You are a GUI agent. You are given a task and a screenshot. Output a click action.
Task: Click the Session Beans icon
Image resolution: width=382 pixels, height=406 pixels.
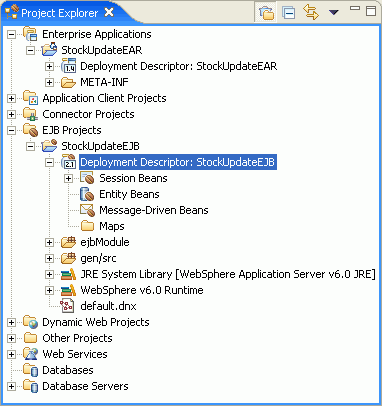pos(87,178)
